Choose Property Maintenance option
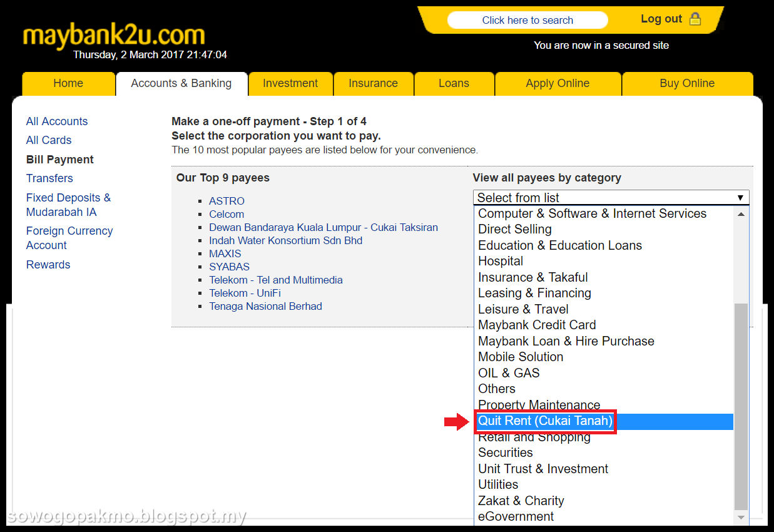Image resolution: width=774 pixels, height=532 pixels. click(x=603, y=405)
